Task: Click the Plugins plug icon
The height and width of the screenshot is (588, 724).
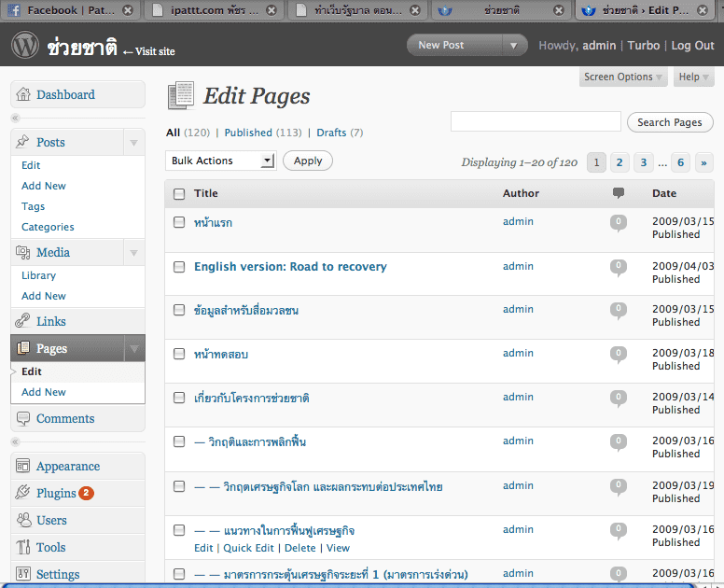Action: point(23,494)
